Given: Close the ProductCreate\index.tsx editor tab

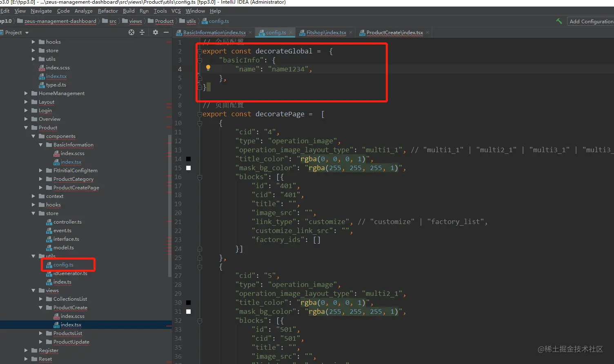Looking at the screenshot, I should pyautogui.click(x=427, y=33).
